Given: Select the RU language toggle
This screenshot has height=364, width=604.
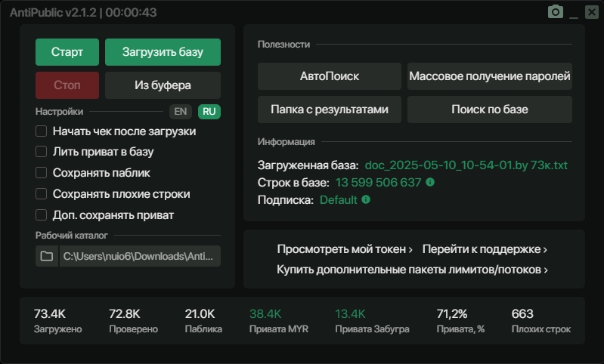Looking at the screenshot, I should coord(209,112).
